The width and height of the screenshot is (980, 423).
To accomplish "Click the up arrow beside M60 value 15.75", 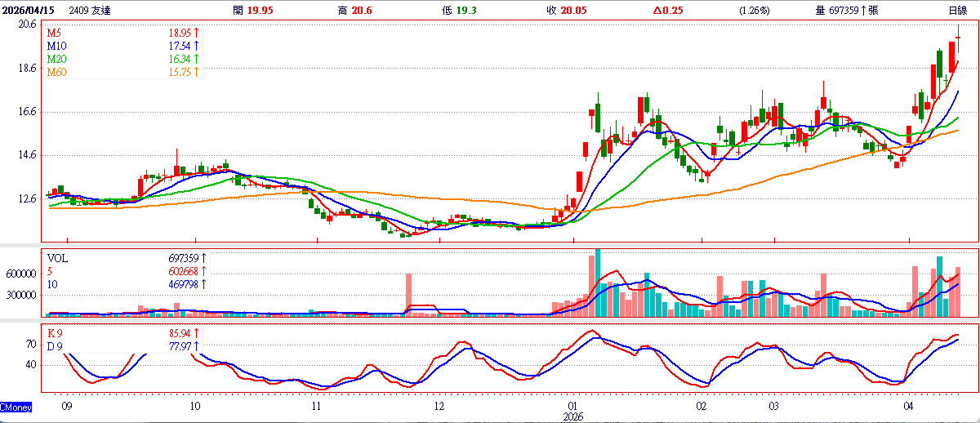I will coord(196,73).
